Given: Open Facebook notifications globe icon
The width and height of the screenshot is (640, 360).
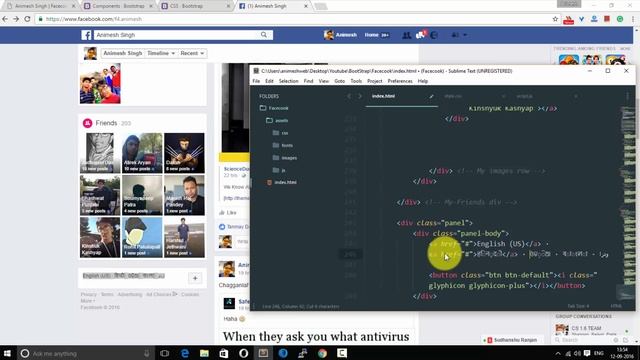Looking at the screenshot, I should 434,35.
